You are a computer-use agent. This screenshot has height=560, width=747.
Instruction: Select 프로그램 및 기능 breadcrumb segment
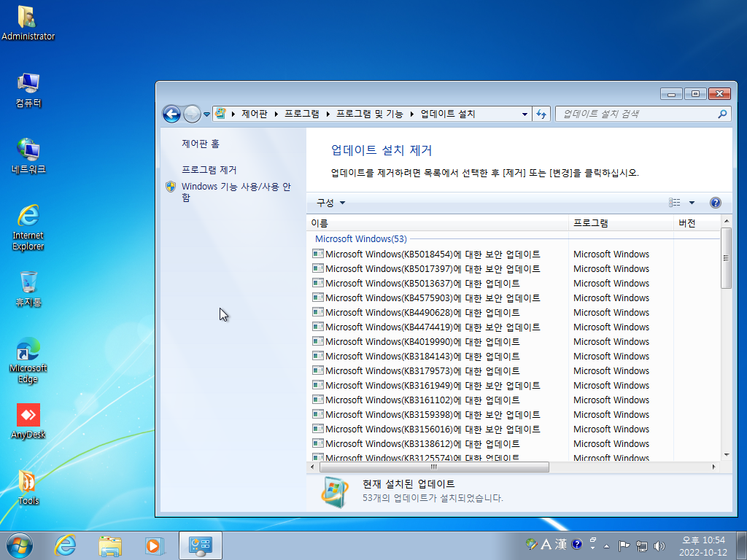pyautogui.click(x=370, y=114)
